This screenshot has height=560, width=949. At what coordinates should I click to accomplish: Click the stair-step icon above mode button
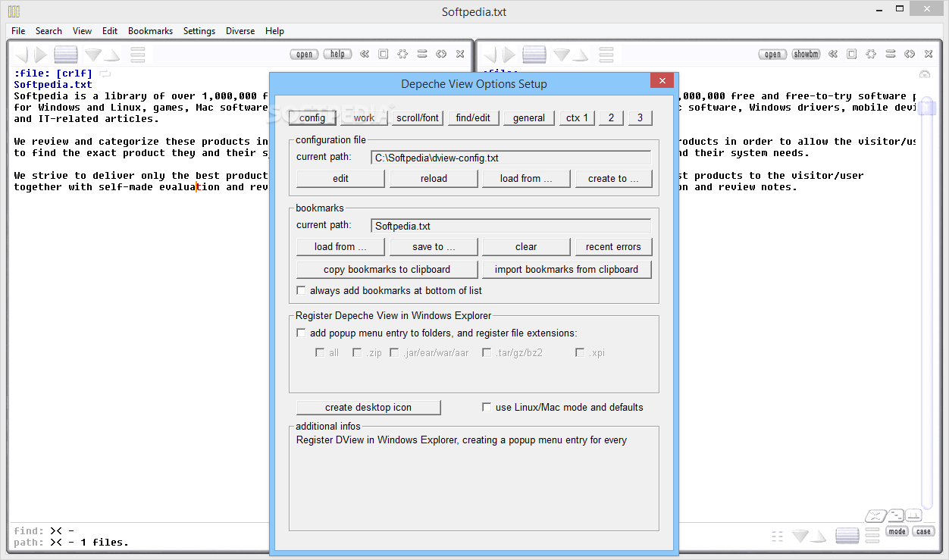click(x=896, y=515)
